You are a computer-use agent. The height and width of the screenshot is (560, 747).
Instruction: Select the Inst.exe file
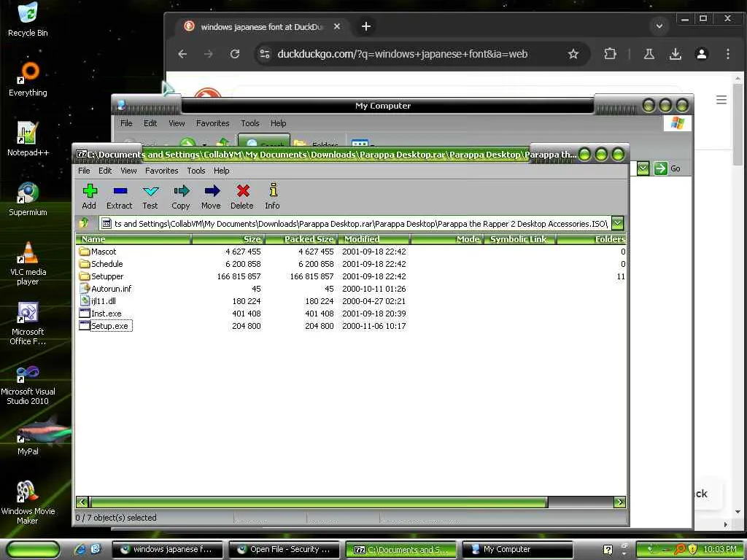pos(107,314)
